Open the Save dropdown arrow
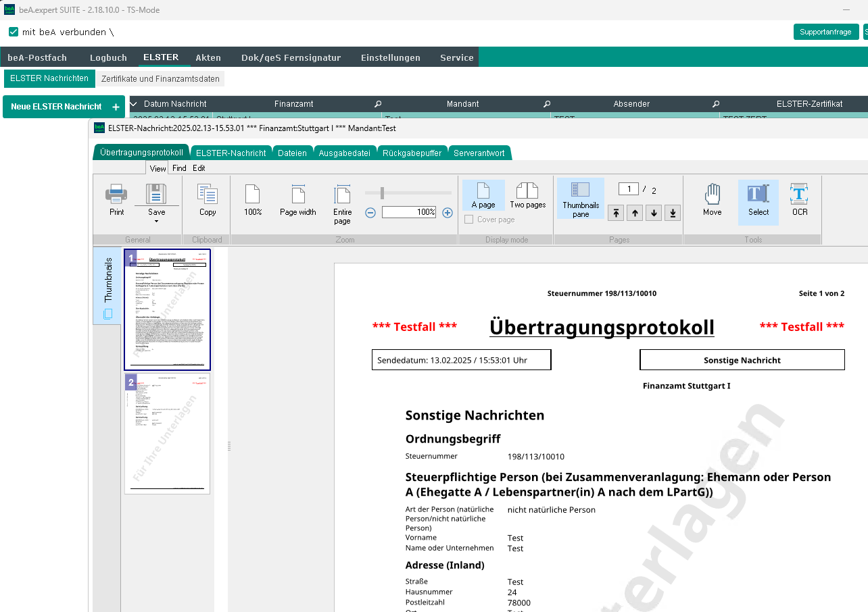Image resolution: width=868 pixels, height=612 pixels. [x=156, y=221]
